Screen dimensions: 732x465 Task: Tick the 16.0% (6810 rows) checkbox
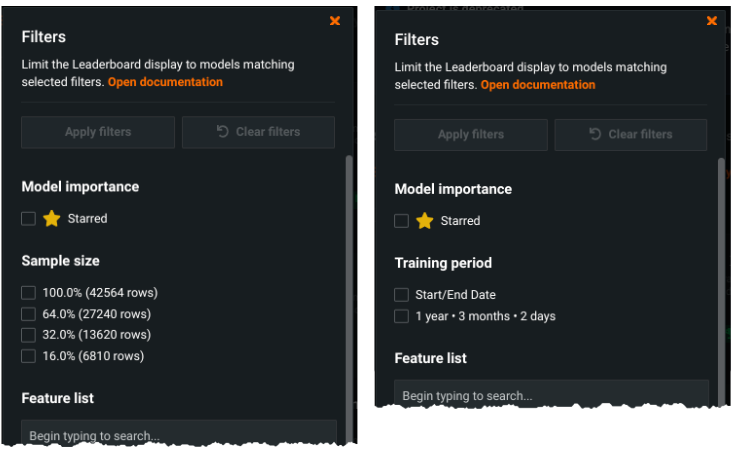(x=29, y=356)
